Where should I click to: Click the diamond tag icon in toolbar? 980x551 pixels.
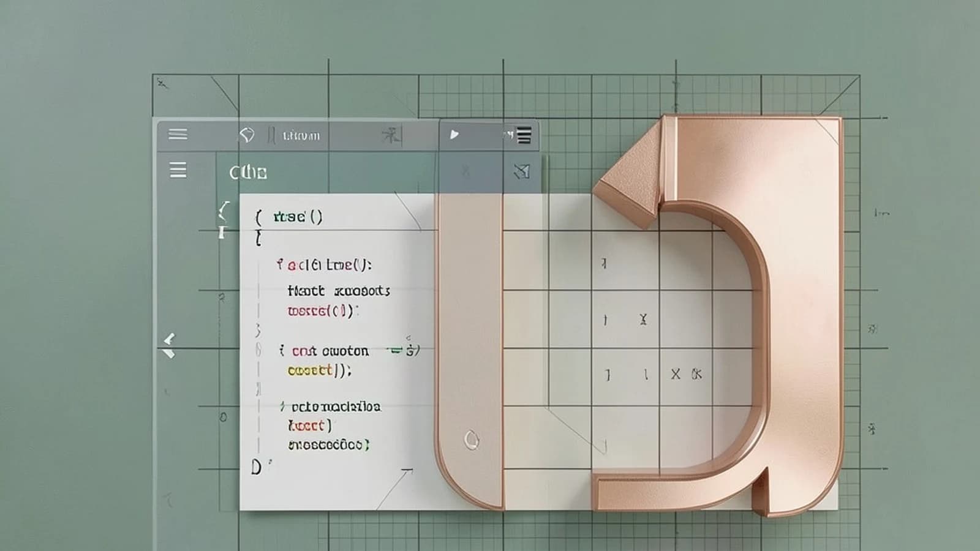click(246, 135)
